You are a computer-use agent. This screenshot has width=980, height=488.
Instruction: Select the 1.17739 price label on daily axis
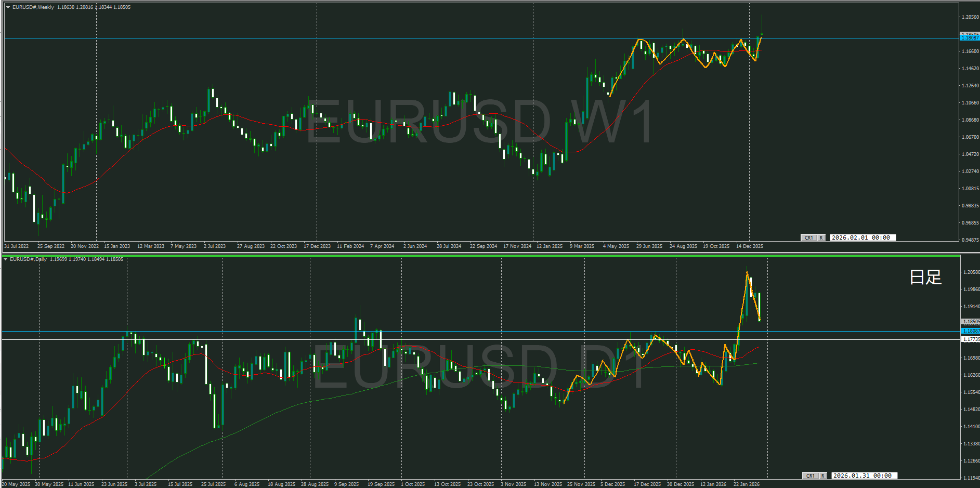pos(971,339)
